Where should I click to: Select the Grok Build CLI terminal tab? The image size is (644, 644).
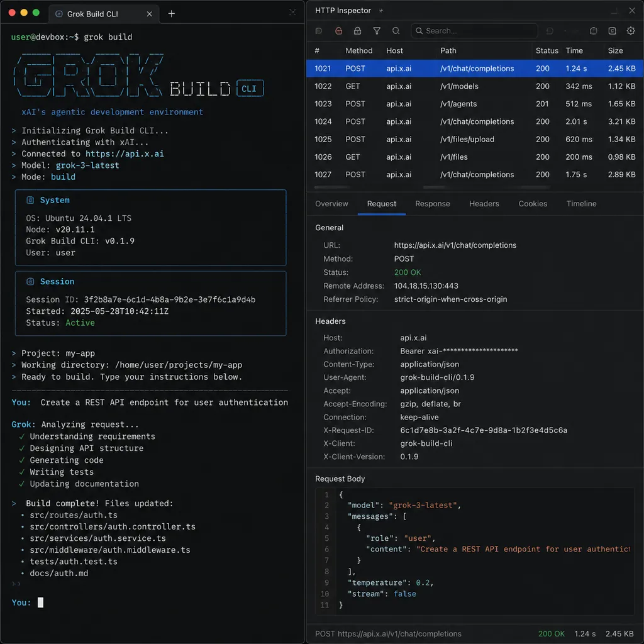tap(104, 14)
